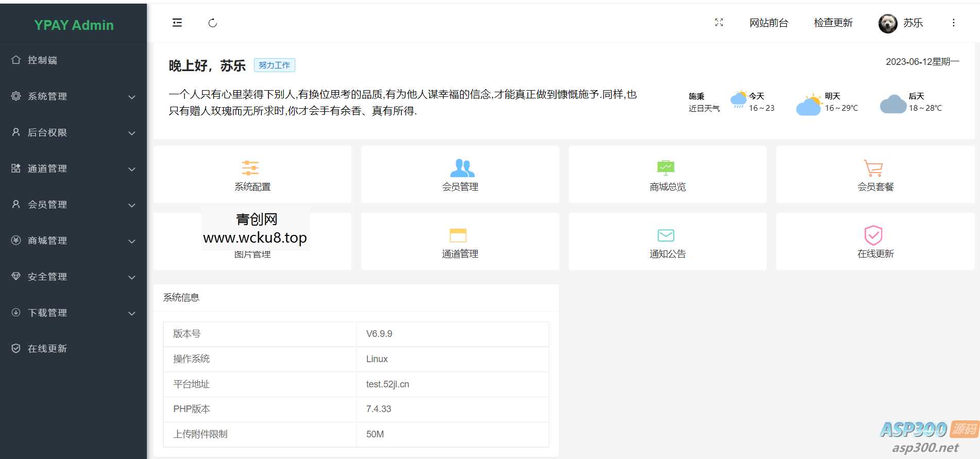980x459 pixels.
Task: Click the 后天 cloud weather icon
Action: coord(893,104)
